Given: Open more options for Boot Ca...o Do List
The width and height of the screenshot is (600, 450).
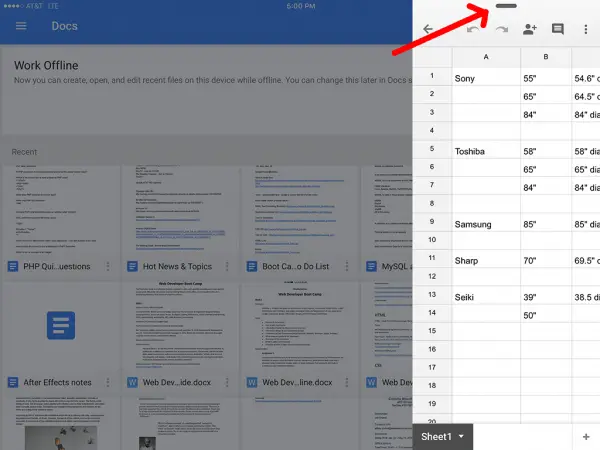Looking at the screenshot, I should [x=347, y=266].
